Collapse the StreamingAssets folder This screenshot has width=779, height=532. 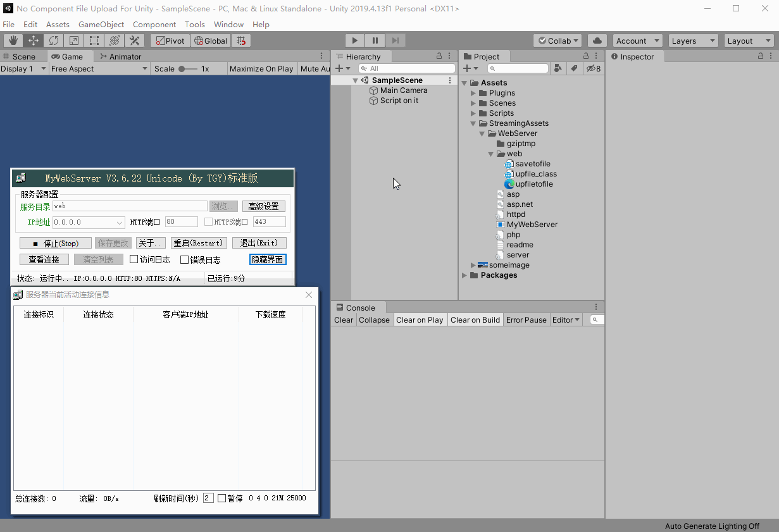473,123
